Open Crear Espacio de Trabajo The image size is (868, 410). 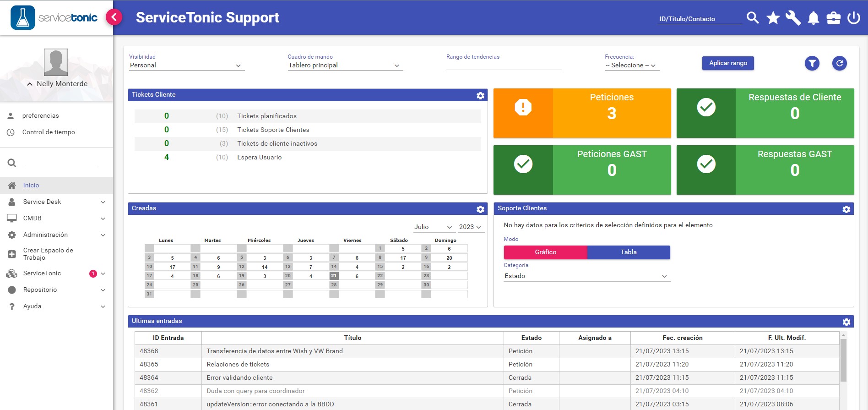pos(48,254)
